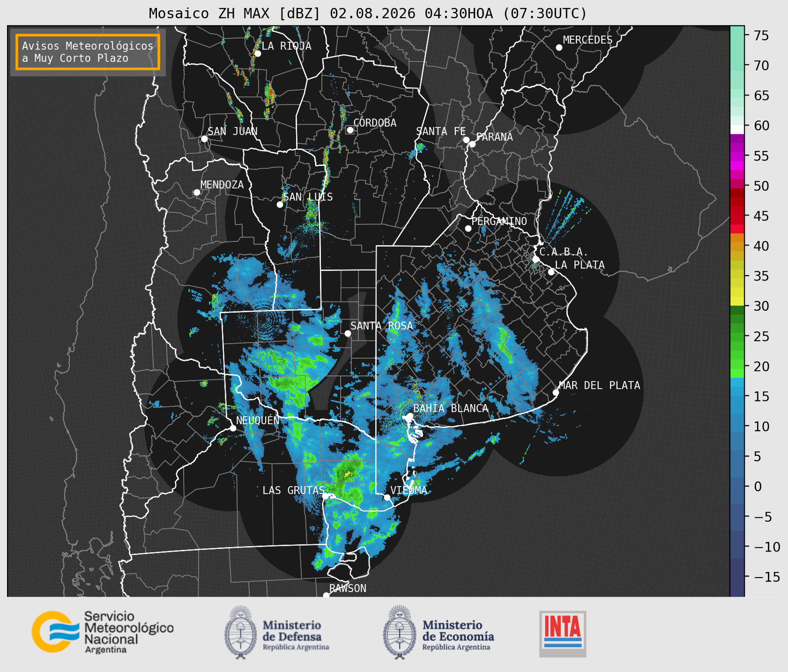Image resolution: width=788 pixels, height=672 pixels.
Task: Click the yellow 30 dBZ color on scale
Action: pyautogui.click(x=737, y=301)
